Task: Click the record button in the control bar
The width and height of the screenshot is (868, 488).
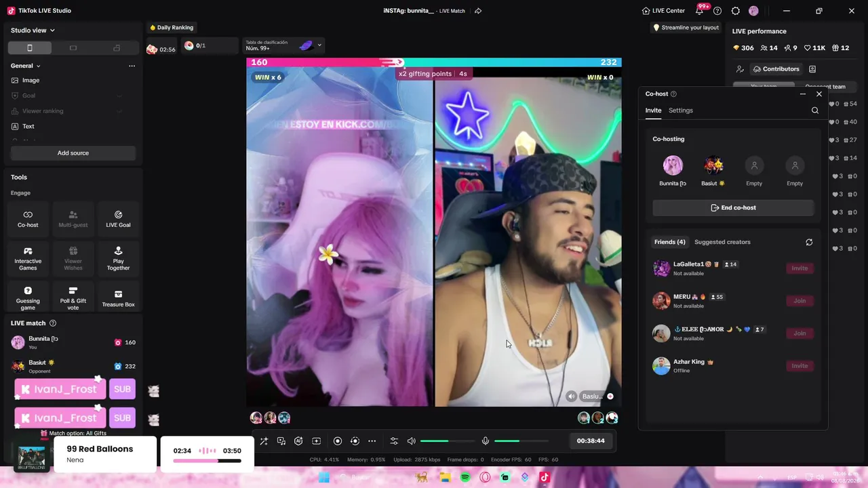Action: (338, 441)
